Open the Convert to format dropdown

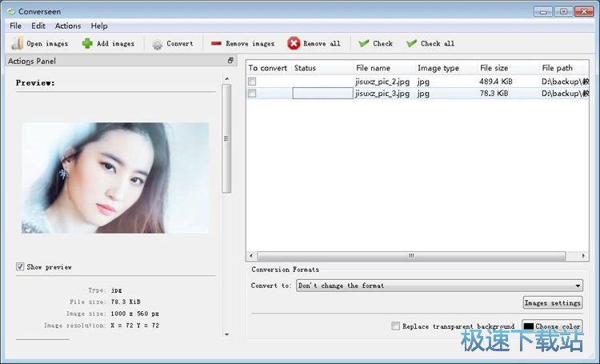click(x=439, y=286)
